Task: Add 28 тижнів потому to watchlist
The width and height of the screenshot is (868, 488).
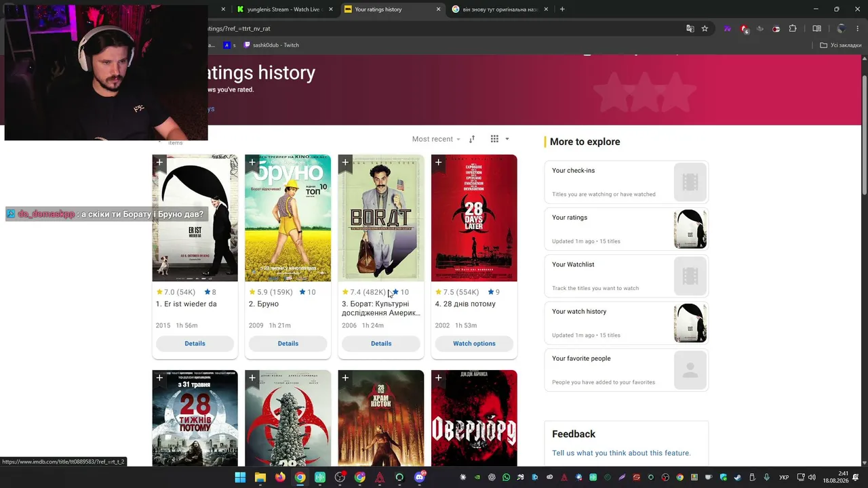Action: (x=159, y=378)
